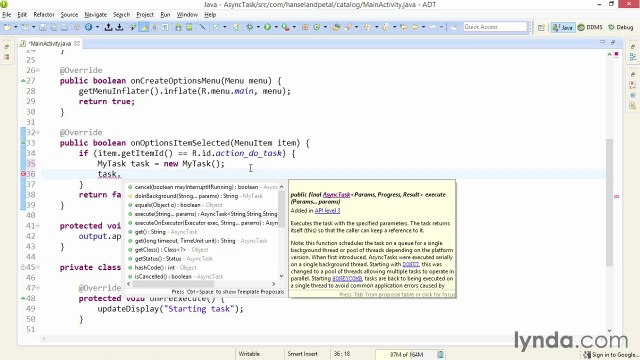Open the Project menu
Viewport: 640px width, 360px height.
[145, 15]
